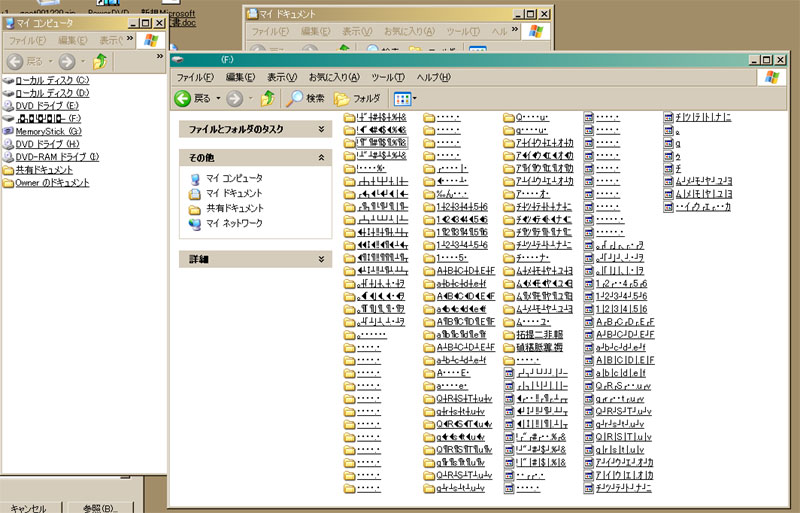Viewport: 800px width, 513px height.
Task: Open Forward history dropdown arrow in F: window
Action: point(251,98)
